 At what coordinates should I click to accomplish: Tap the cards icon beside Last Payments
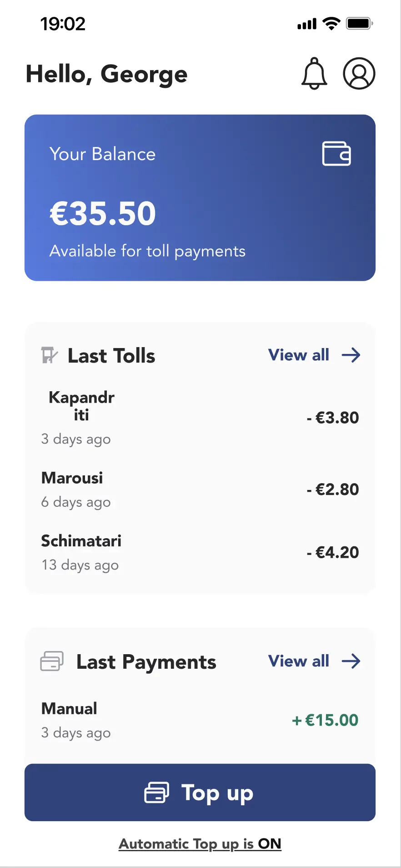(52, 661)
